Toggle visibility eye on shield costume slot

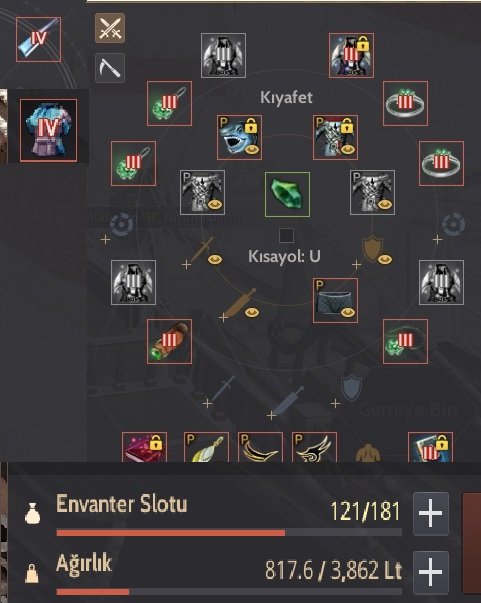[x=385, y=260]
